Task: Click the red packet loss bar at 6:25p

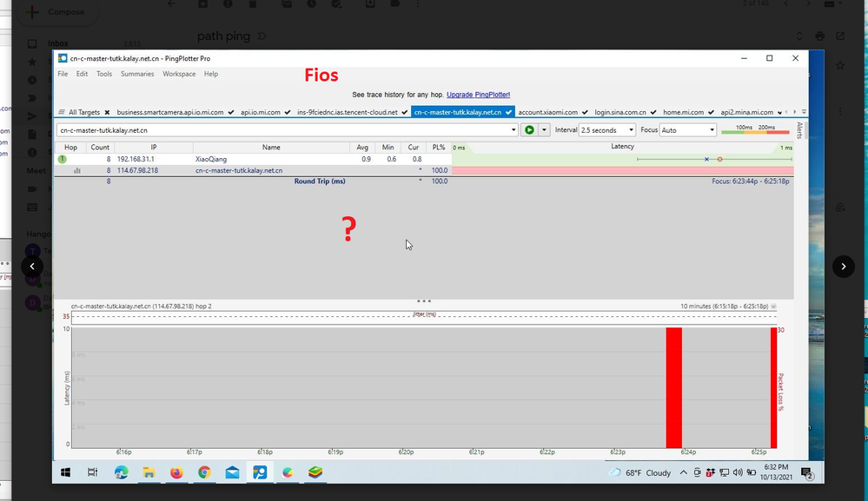Action: [773, 387]
